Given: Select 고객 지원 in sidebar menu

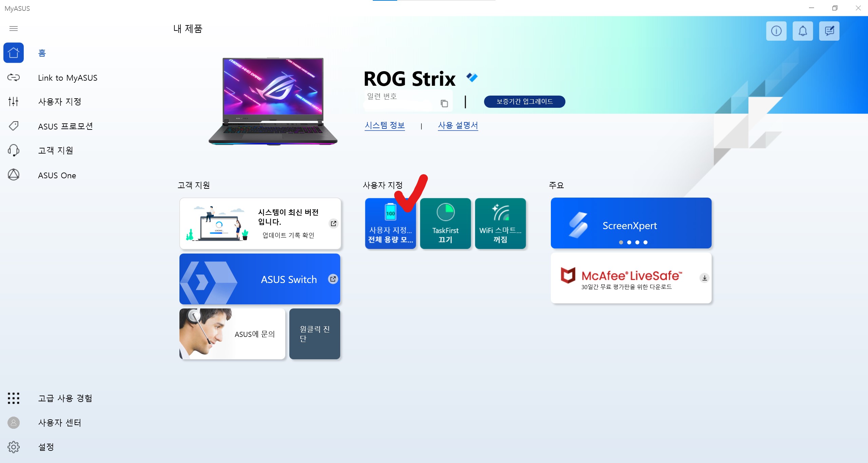Looking at the screenshot, I should click(x=56, y=150).
